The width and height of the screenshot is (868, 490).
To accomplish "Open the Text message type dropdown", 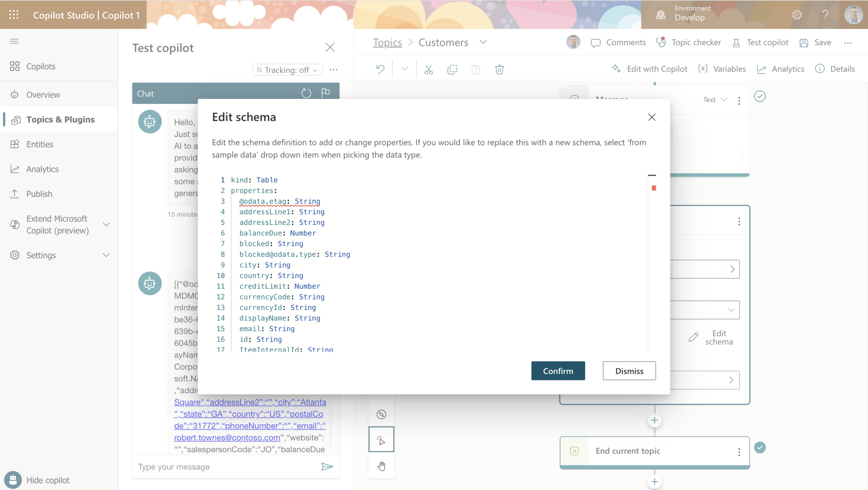I will [715, 100].
